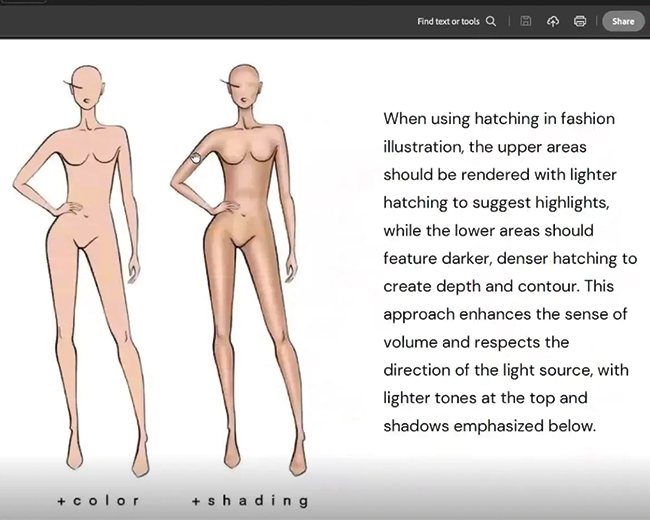Click the cloud upload icon
Image resolution: width=650 pixels, height=520 pixels.
point(553,21)
